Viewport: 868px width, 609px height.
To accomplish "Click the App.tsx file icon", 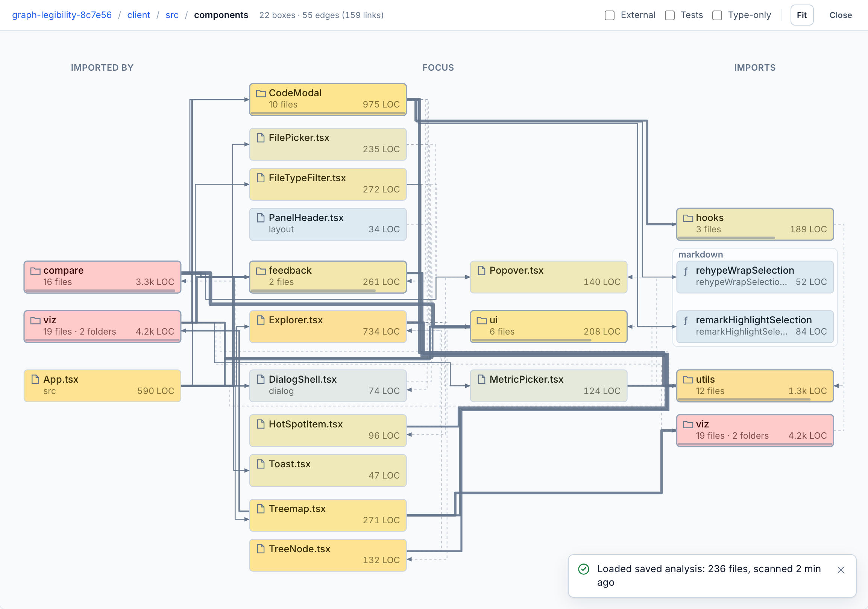I will pos(35,380).
